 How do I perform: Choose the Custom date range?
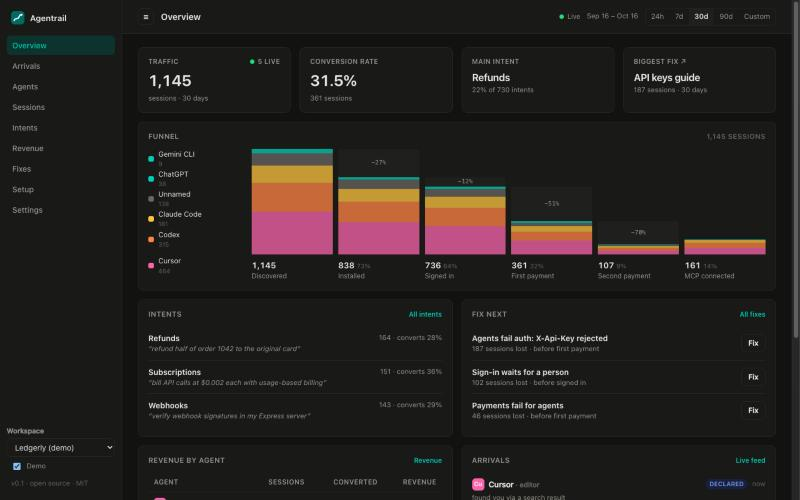click(x=757, y=17)
